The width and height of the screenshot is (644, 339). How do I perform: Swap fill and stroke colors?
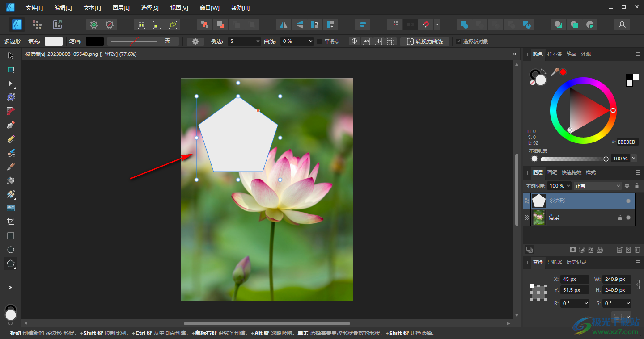point(543,71)
